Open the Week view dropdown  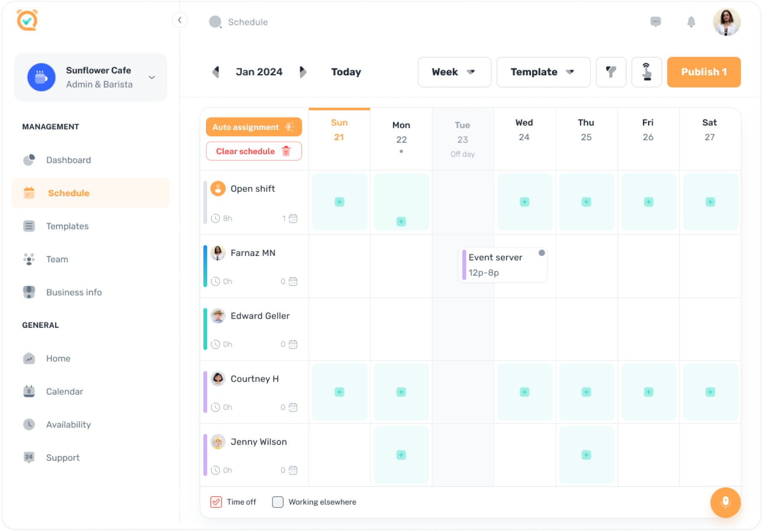(x=454, y=72)
